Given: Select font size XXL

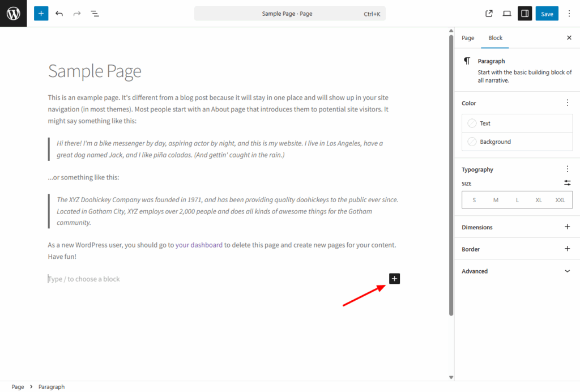Looking at the screenshot, I should pyautogui.click(x=560, y=200).
